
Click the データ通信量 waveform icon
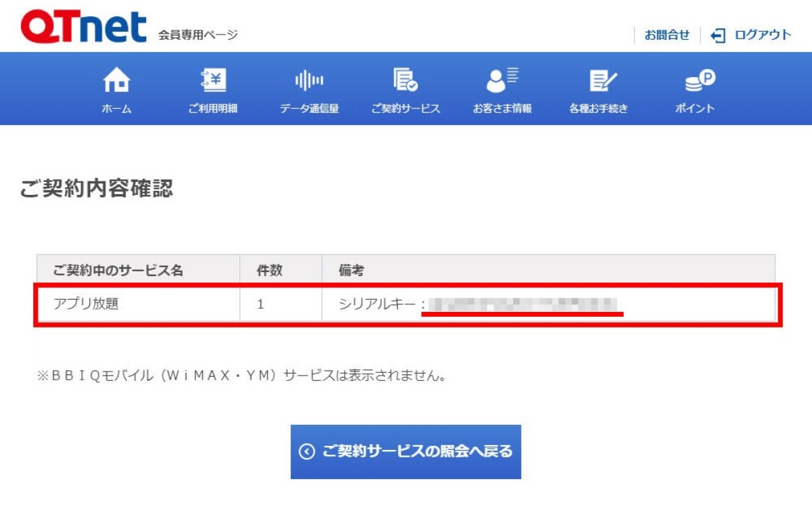coord(309,81)
